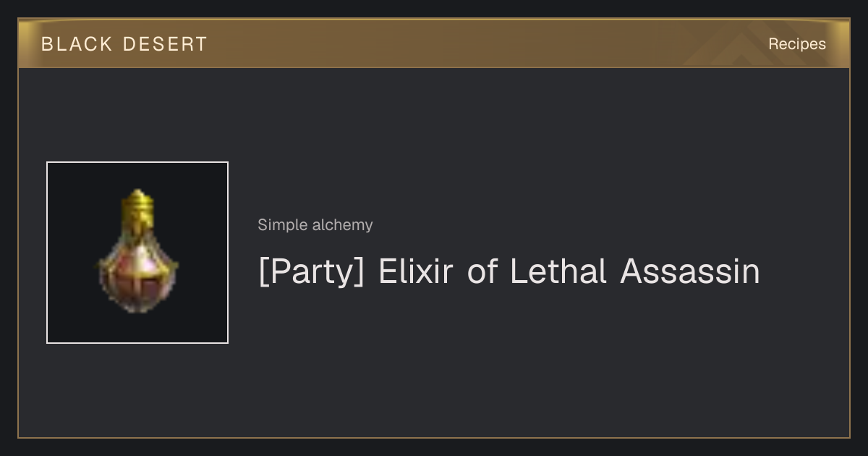868x456 pixels.
Task: Click the word "DESERT" in the header
Action: pos(165,44)
